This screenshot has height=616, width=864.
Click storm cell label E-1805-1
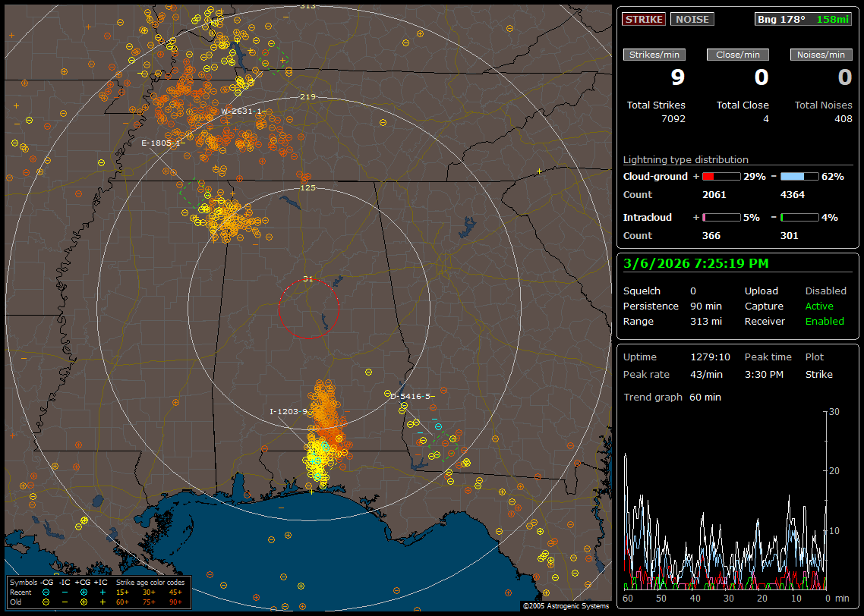tap(161, 143)
